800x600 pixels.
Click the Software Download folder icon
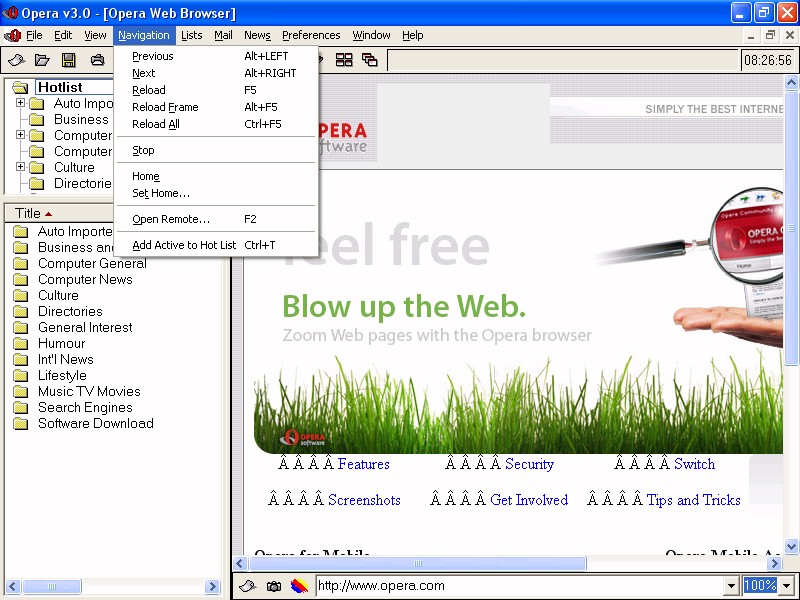click(20, 423)
